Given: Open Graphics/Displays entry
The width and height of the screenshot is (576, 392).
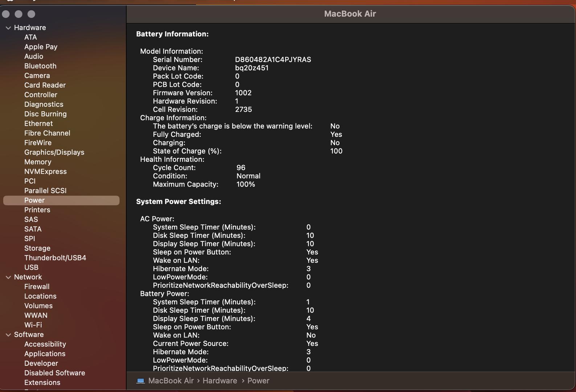Looking at the screenshot, I should (x=54, y=152).
